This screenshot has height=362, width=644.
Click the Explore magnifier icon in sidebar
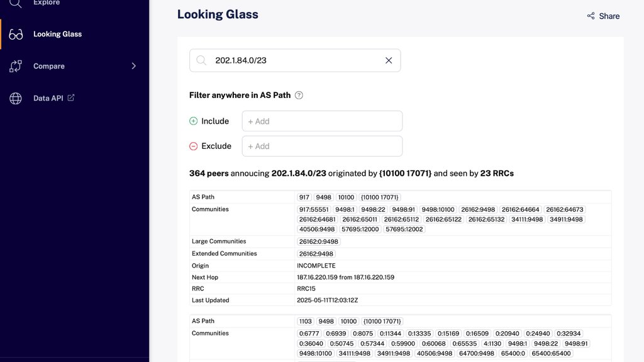click(15, 3)
